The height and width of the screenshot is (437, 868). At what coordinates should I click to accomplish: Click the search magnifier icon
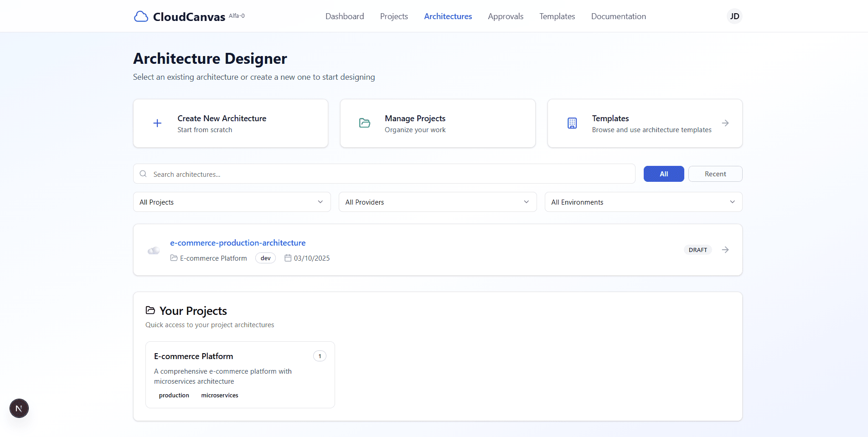tap(143, 174)
